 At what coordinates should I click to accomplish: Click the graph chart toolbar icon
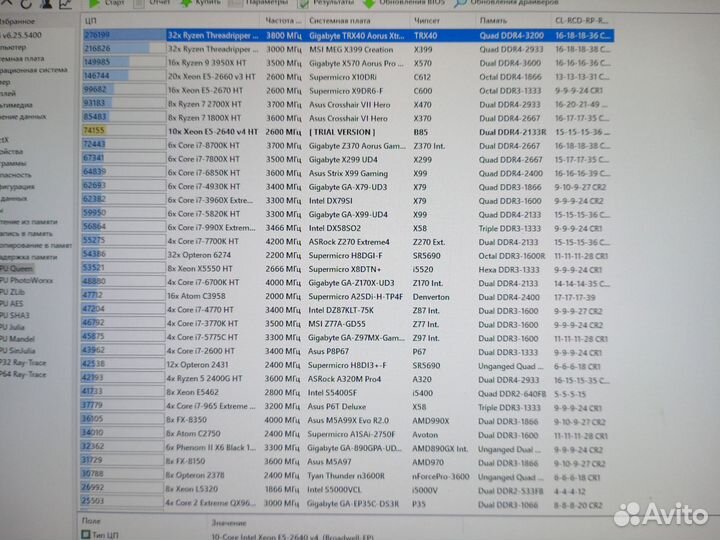point(66,4)
